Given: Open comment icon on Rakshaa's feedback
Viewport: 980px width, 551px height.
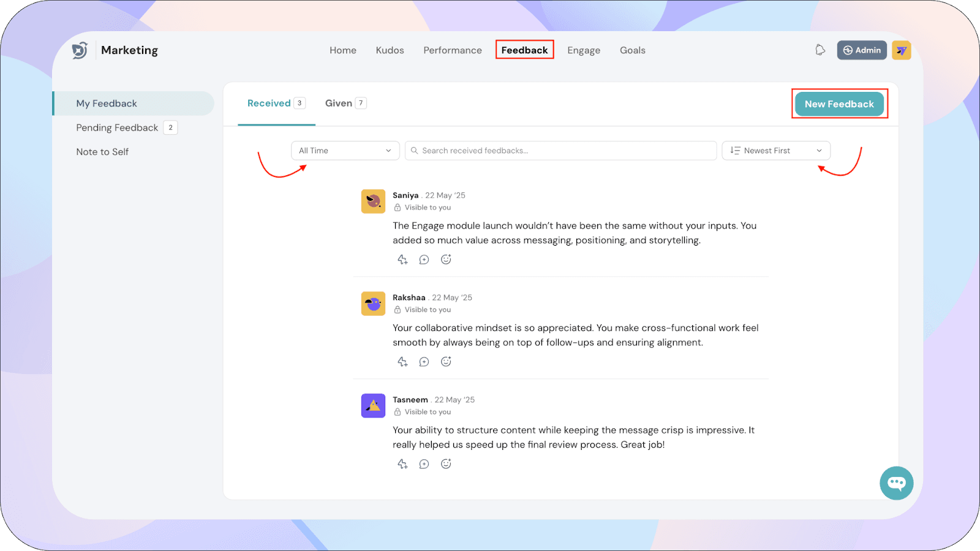Looking at the screenshot, I should point(424,362).
